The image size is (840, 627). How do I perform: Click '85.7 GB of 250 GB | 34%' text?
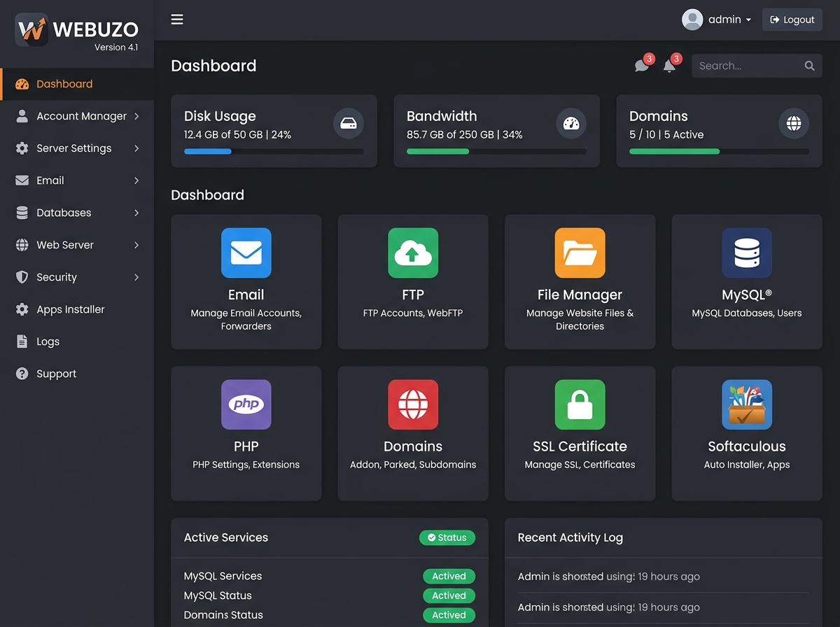(465, 134)
